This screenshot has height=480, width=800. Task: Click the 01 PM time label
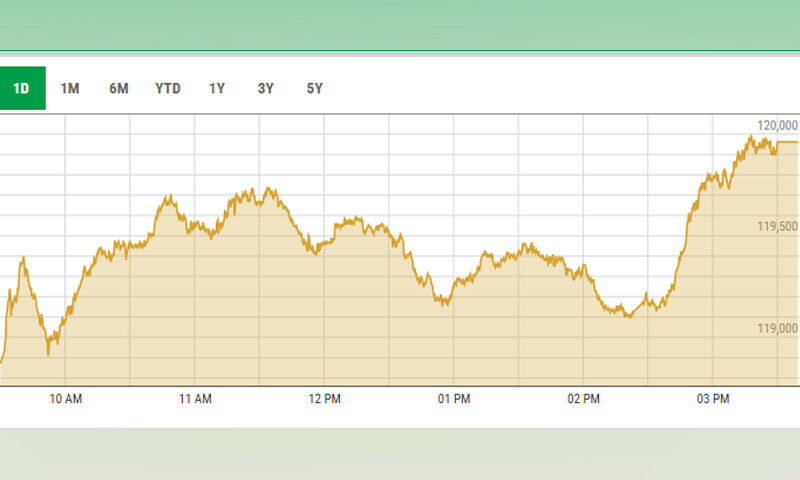tap(454, 400)
